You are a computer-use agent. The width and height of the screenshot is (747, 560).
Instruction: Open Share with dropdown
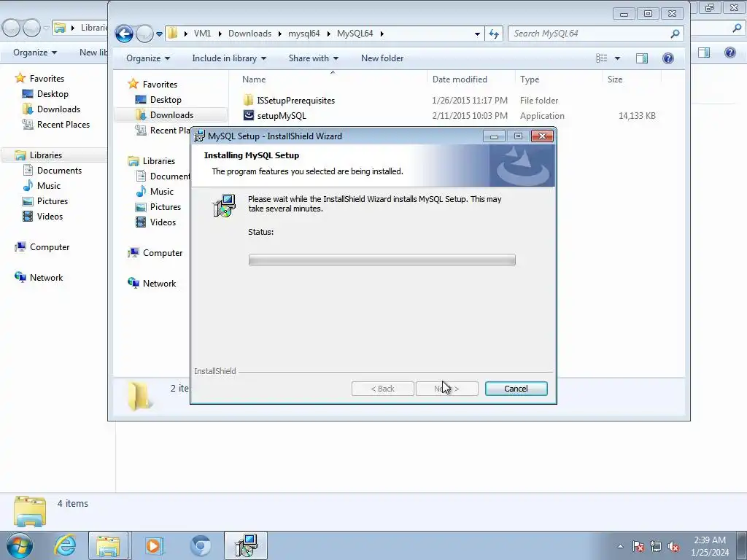coord(314,58)
